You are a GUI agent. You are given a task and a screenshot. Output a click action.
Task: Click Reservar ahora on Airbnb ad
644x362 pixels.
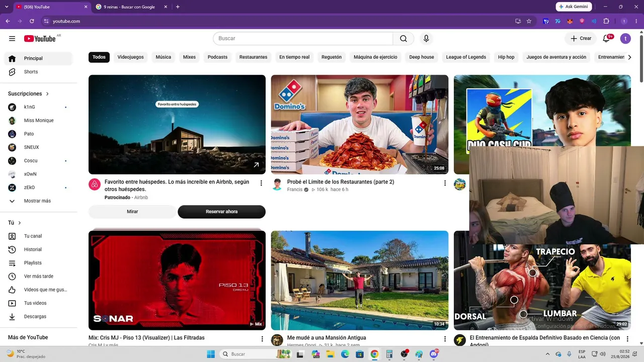pyautogui.click(x=221, y=212)
